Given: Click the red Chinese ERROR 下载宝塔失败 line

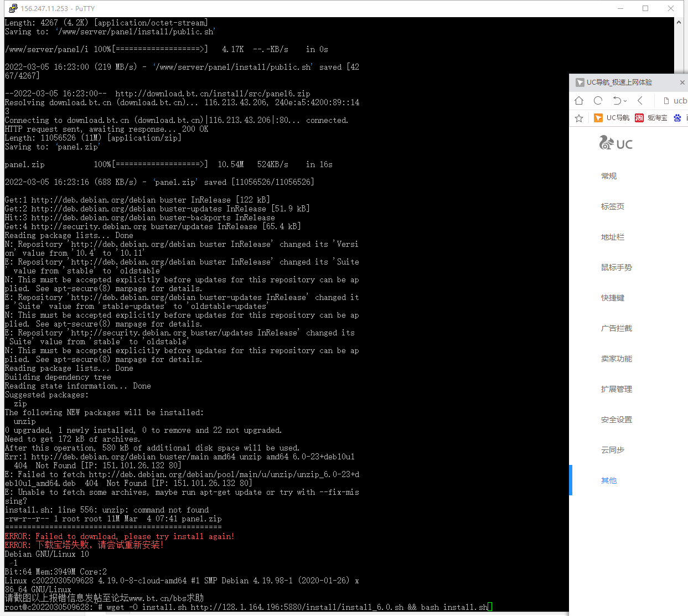Looking at the screenshot, I should point(84,545).
